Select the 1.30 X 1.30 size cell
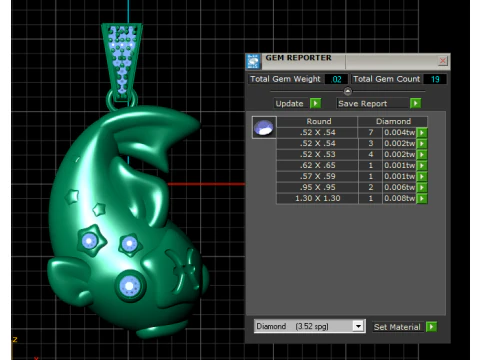 (x=317, y=199)
